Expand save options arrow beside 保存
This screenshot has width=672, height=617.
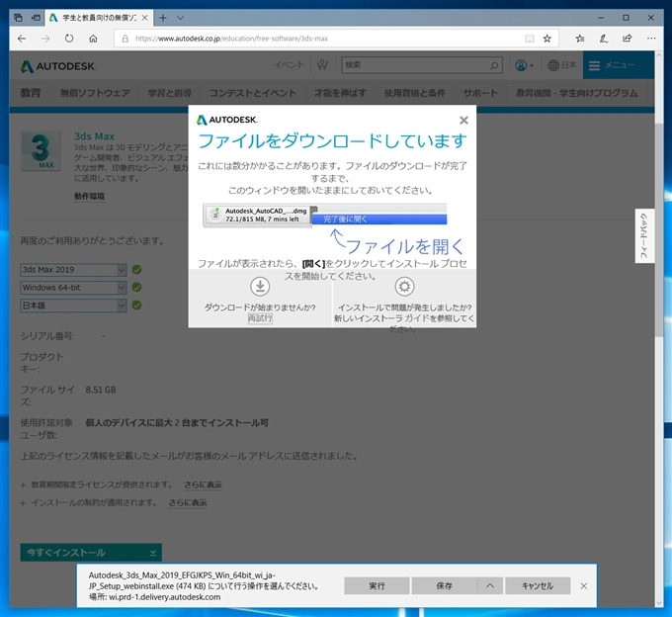(x=490, y=586)
